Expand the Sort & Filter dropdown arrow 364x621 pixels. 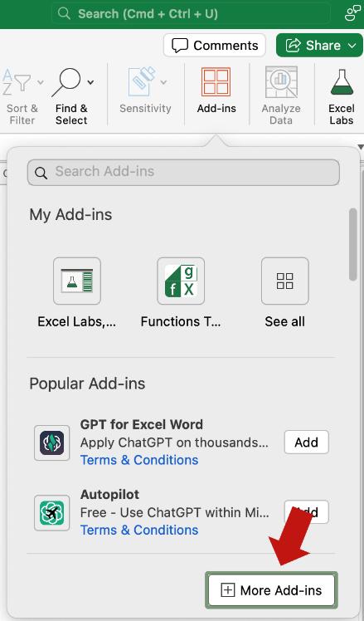tap(41, 82)
